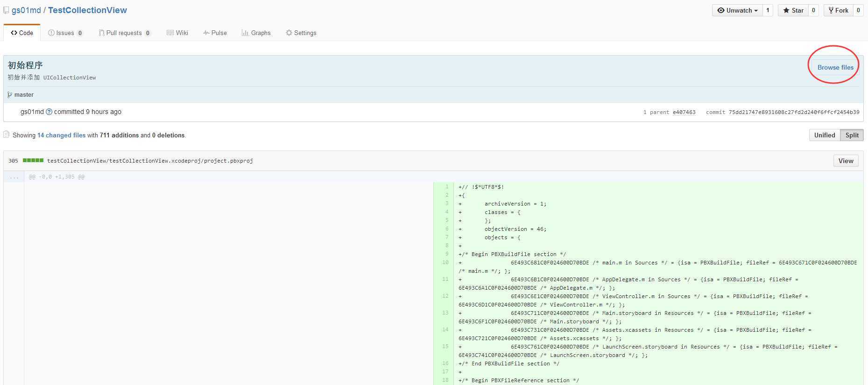Image resolution: width=868 pixels, height=385 pixels.
Task: Switch to the Code tab
Action: (22, 33)
